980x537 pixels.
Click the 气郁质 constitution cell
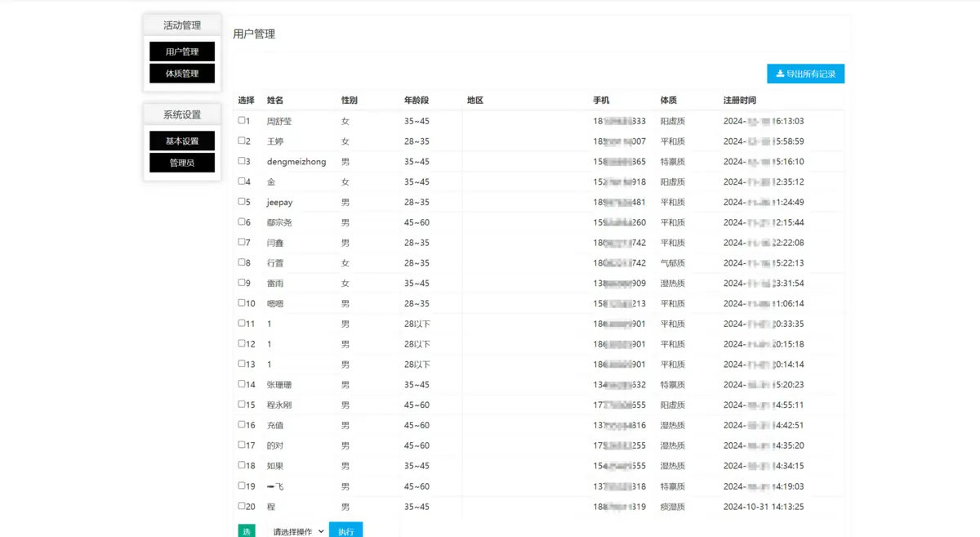pos(673,263)
